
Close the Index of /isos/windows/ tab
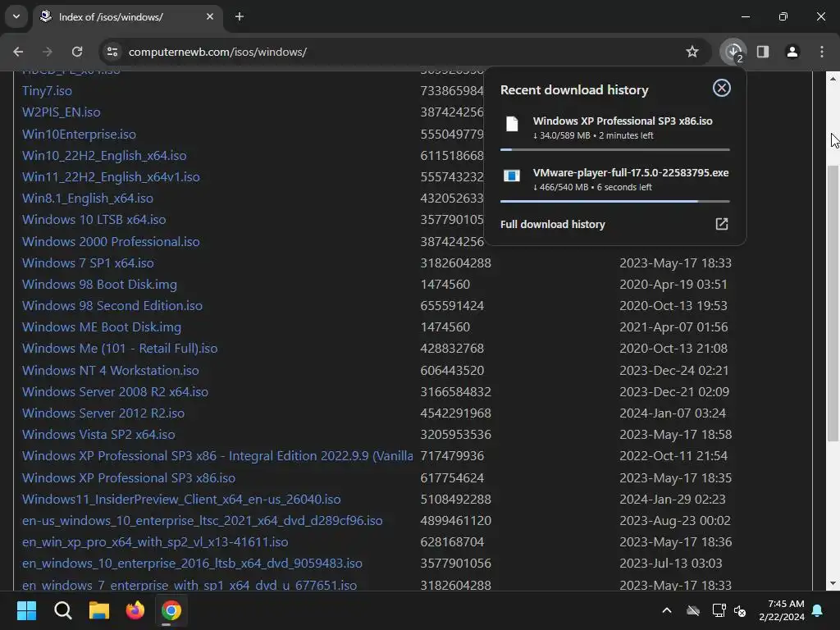(x=210, y=16)
